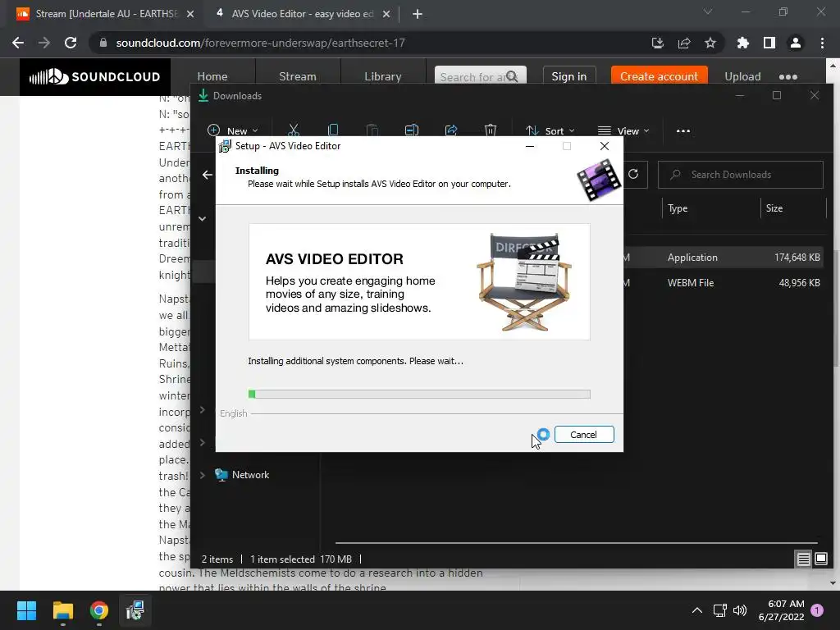The image size is (840, 630).
Task: Click the Paste icon in Downloads toolbar
Action: [372, 130]
